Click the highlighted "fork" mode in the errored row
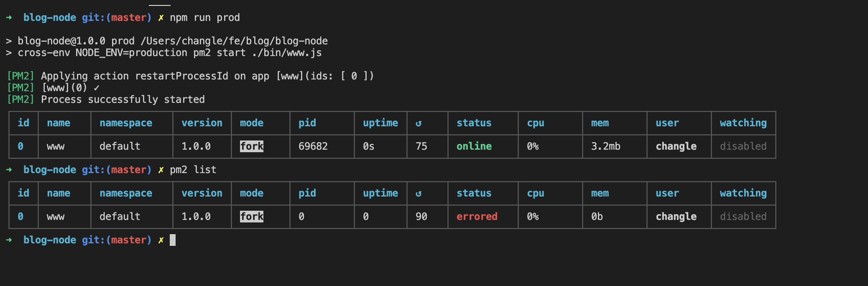868x286 pixels. click(252, 217)
